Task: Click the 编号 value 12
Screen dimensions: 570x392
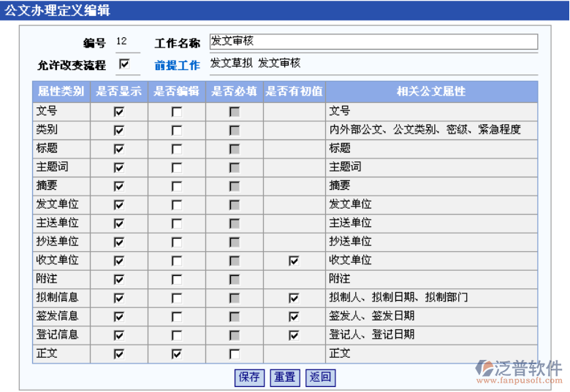Action: point(122,41)
